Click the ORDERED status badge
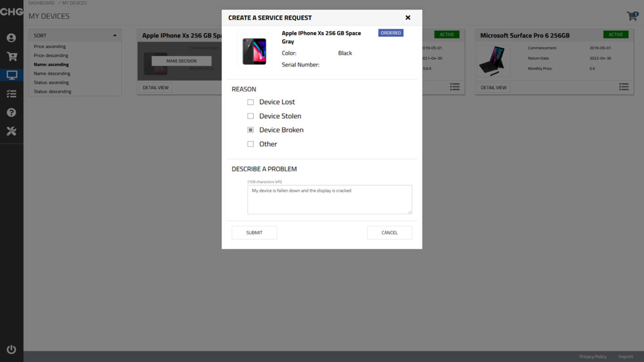Image resolution: width=644 pixels, height=362 pixels. coord(391,33)
